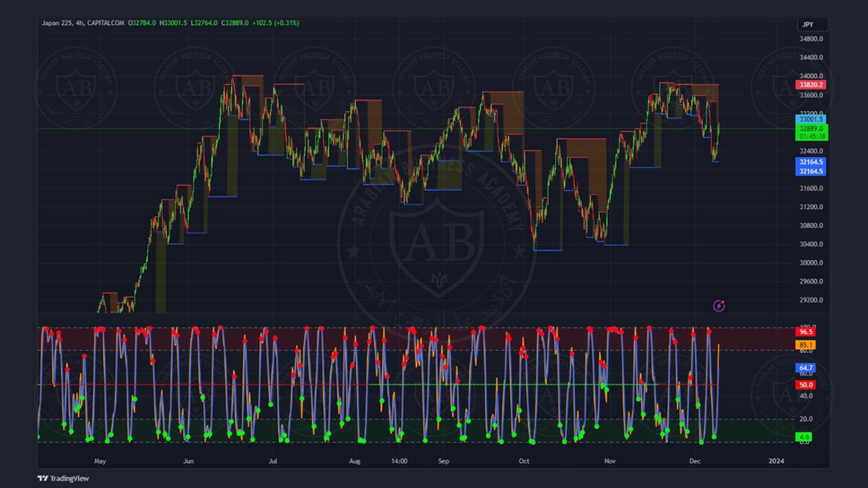Click the 34400.0 price axis label
868x488 pixels.
(x=811, y=57)
